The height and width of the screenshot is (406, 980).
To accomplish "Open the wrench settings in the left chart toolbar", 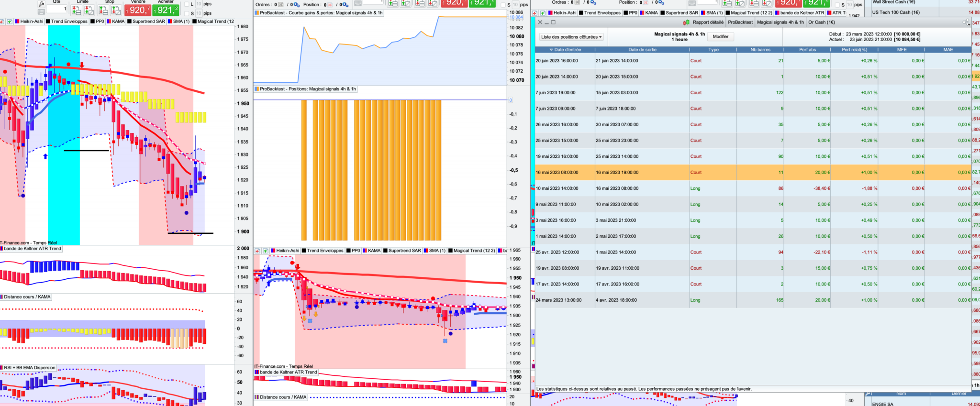I will pos(42,4).
